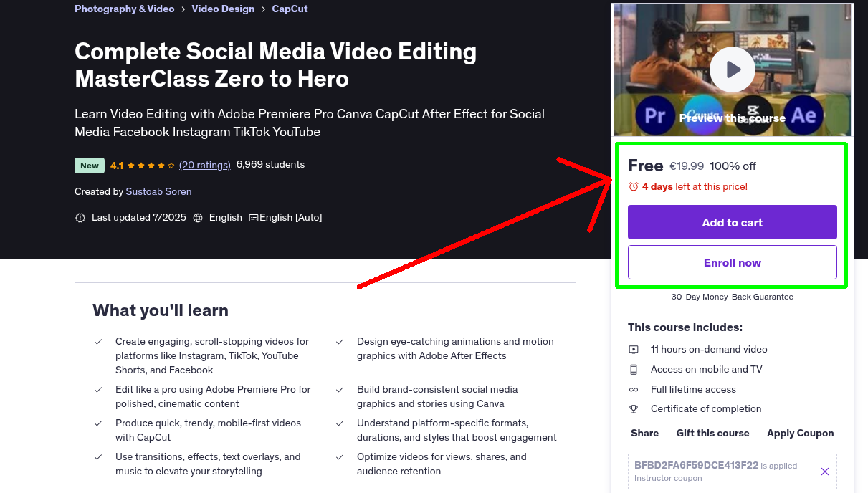Click the trophy certificate icon

click(x=634, y=409)
